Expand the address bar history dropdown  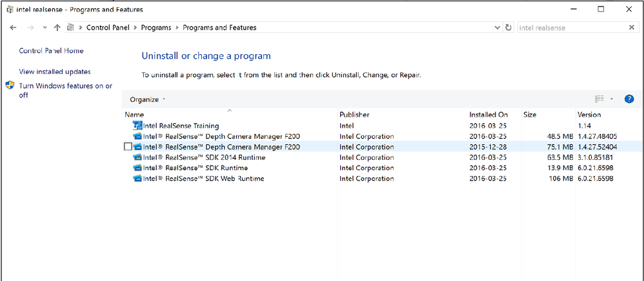[x=498, y=28]
